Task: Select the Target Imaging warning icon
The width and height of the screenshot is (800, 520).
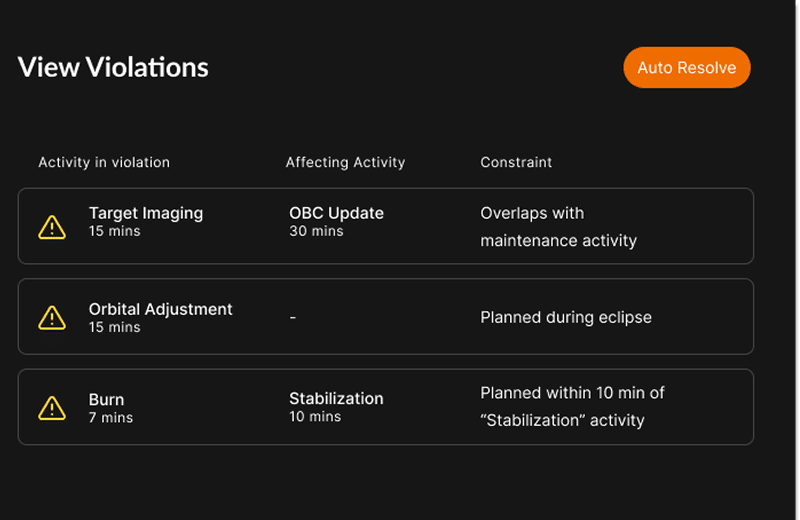Action: pyautogui.click(x=52, y=227)
